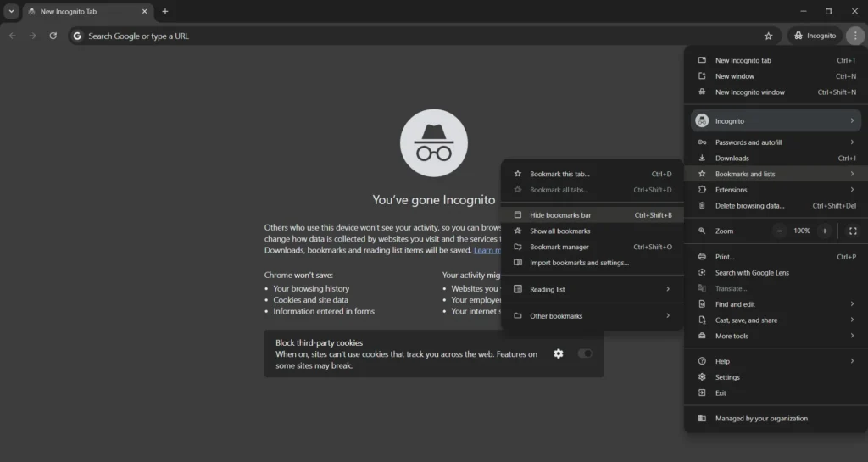Select Show all bookmarks option

tap(593, 231)
